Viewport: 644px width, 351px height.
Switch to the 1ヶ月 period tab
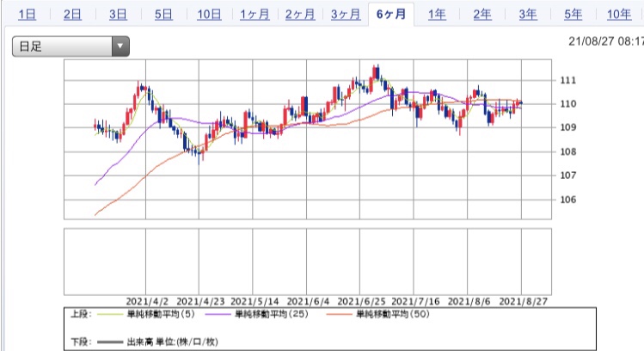tap(255, 15)
